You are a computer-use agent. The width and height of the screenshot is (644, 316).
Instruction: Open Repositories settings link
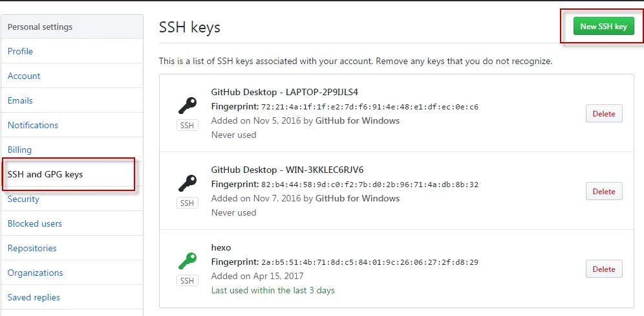[32, 248]
